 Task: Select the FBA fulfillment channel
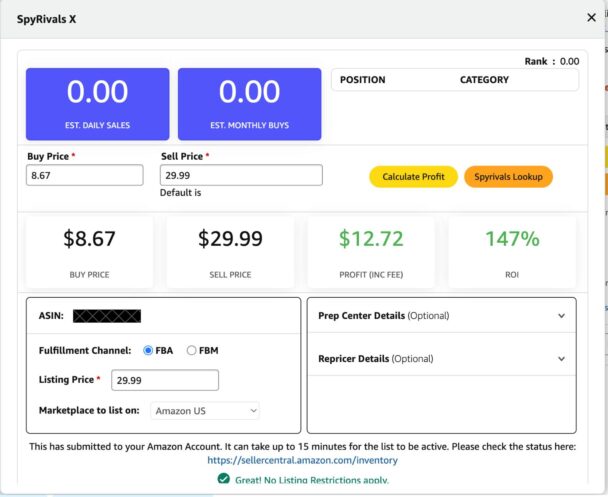click(149, 351)
